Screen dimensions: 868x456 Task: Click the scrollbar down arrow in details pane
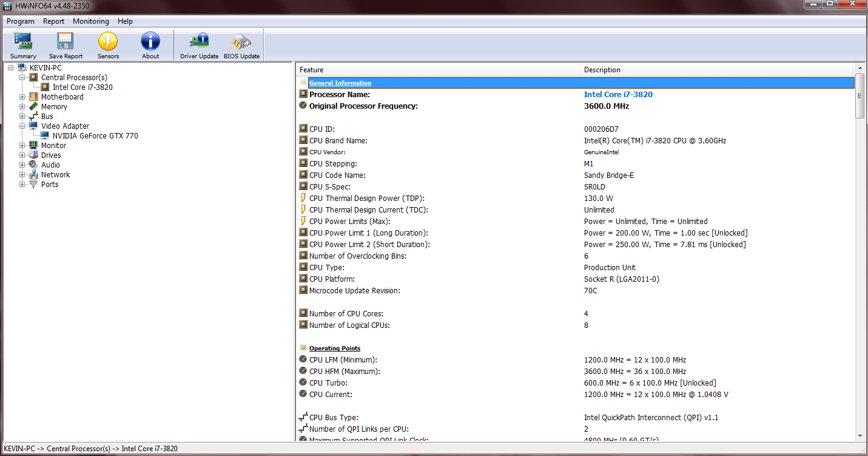point(860,435)
